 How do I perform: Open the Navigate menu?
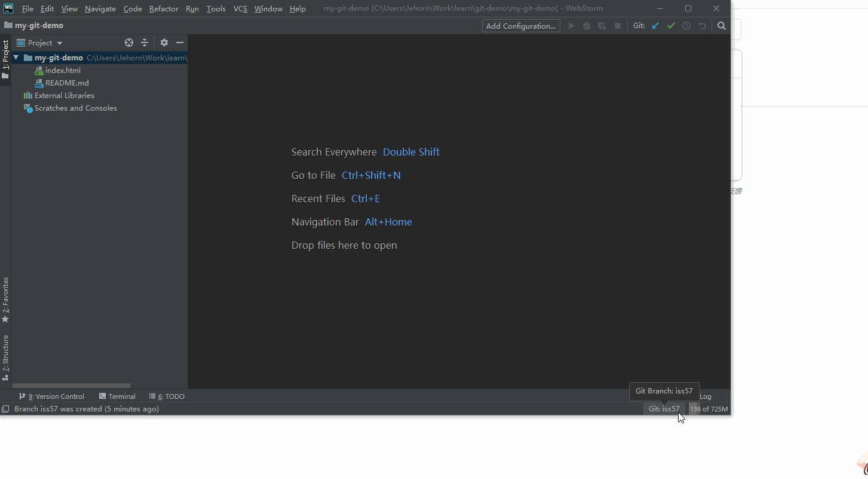[x=100, y=8]
